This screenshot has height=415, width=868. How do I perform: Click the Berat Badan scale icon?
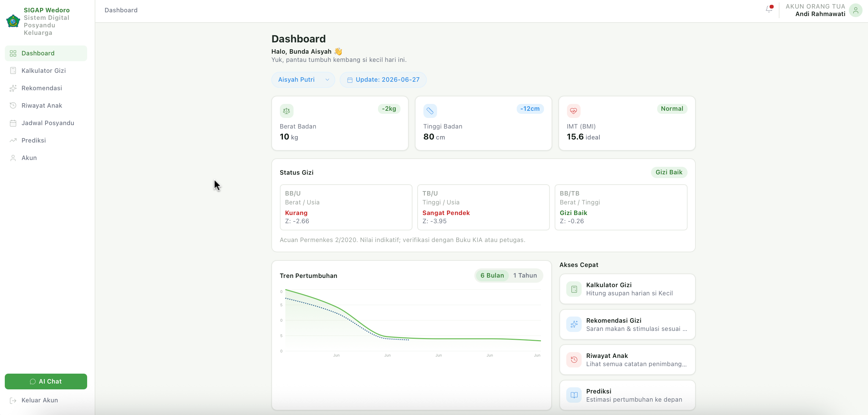(x=286, y=111)
